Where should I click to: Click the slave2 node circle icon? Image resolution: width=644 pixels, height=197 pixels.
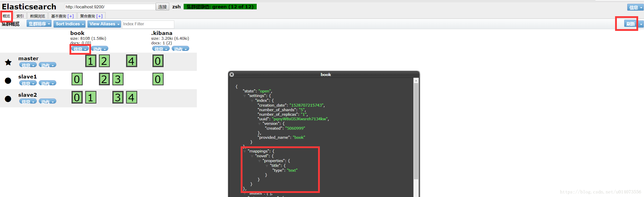(8, 99)
